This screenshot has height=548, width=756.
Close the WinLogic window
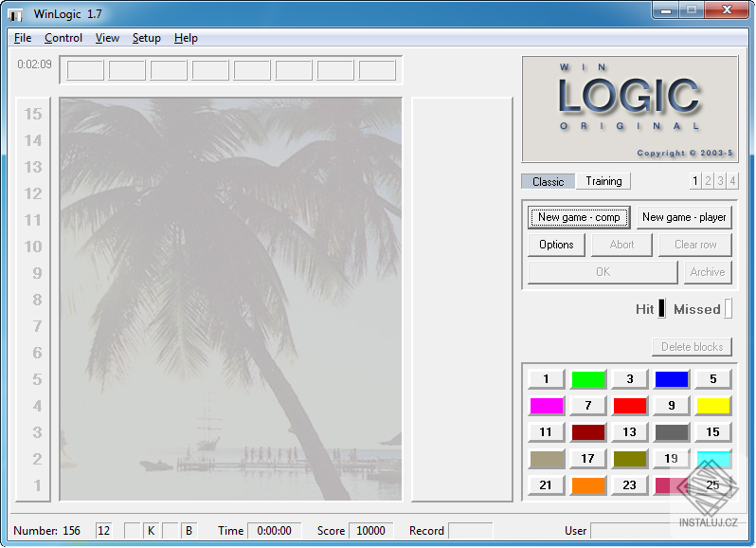(727, 9)
